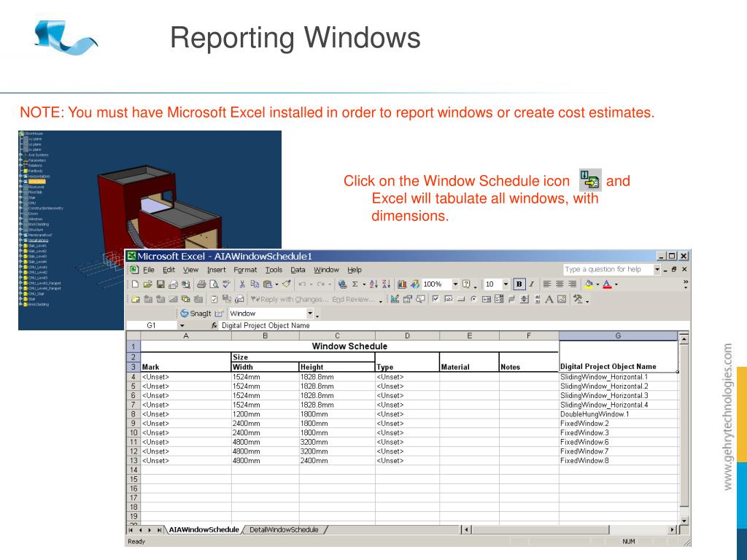Click the Save icon in Excel toolbar

point(160,284)
